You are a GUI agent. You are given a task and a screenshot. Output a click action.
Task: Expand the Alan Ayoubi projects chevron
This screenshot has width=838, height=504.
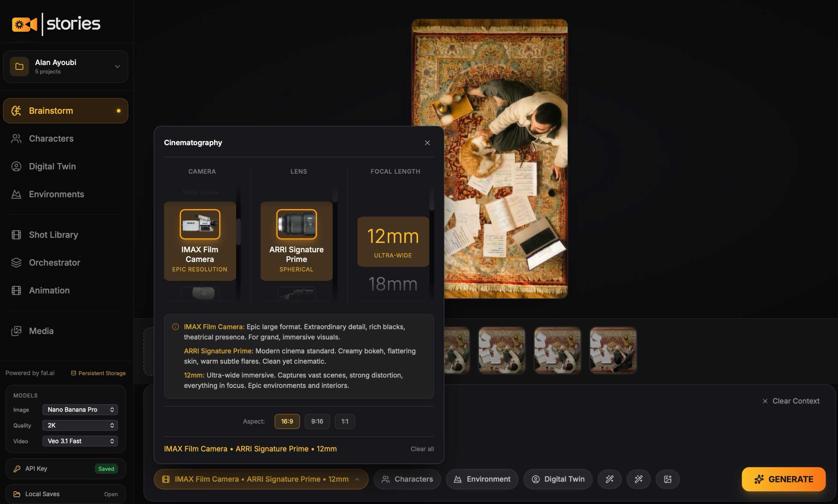(x=117, y=67)
